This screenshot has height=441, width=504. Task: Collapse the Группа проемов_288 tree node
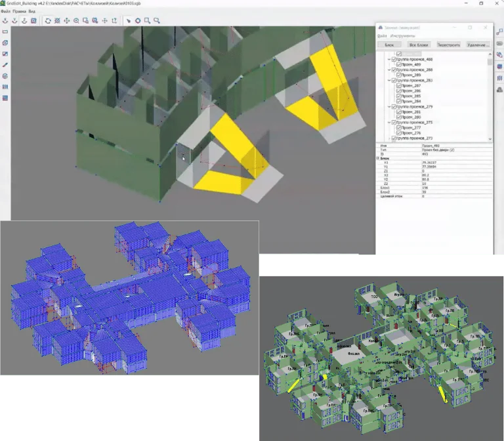tap(389, 70)
